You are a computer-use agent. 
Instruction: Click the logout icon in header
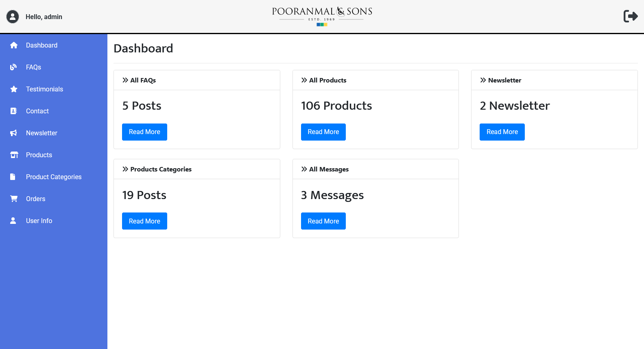630,16
